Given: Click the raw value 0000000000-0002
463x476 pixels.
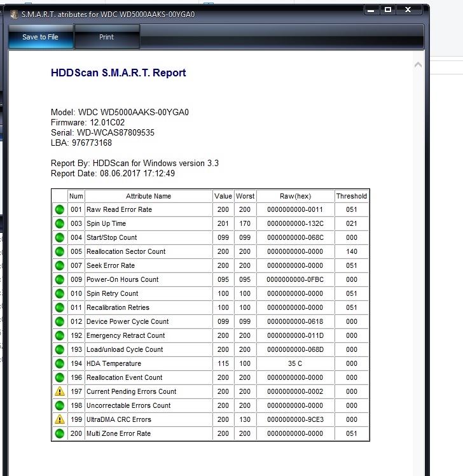Looking at the screenshot, I should [x=295, y=391].
